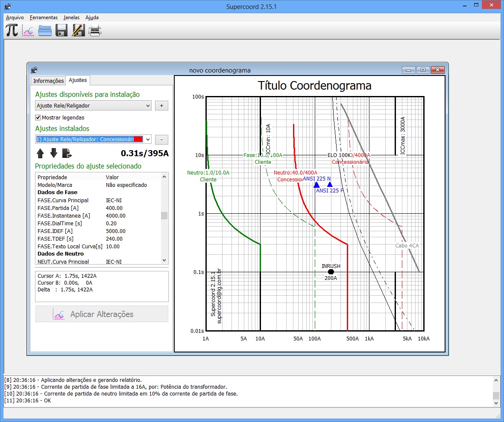
Task: Click the INRUSH point on chart
Action: click(331, 272)
